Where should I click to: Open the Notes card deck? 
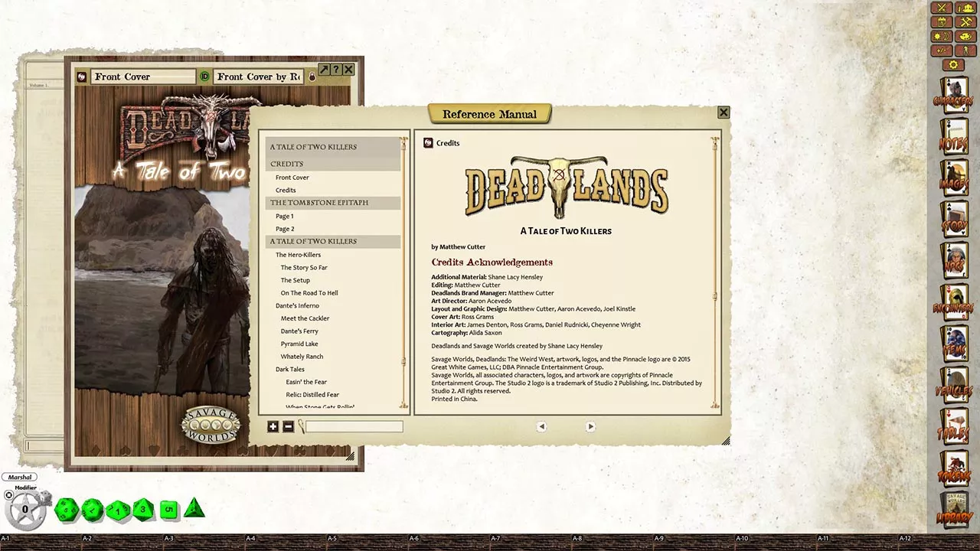point(954,136)
